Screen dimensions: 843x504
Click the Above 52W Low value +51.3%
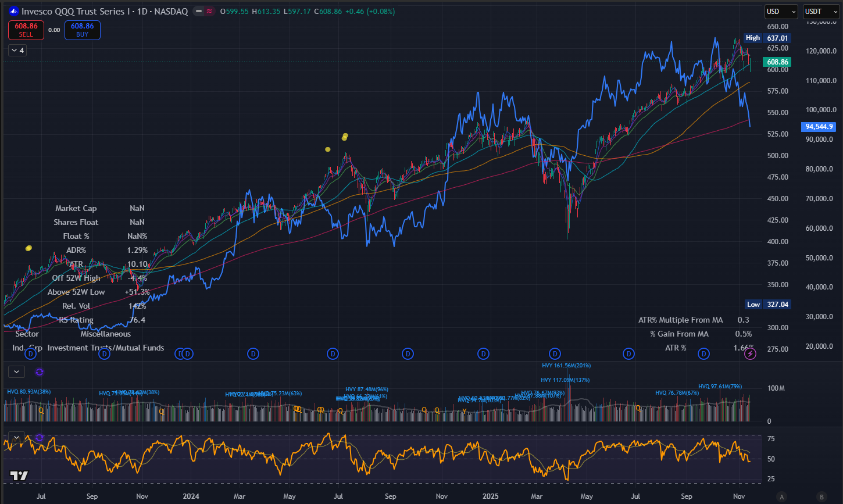tap(137, 292)
